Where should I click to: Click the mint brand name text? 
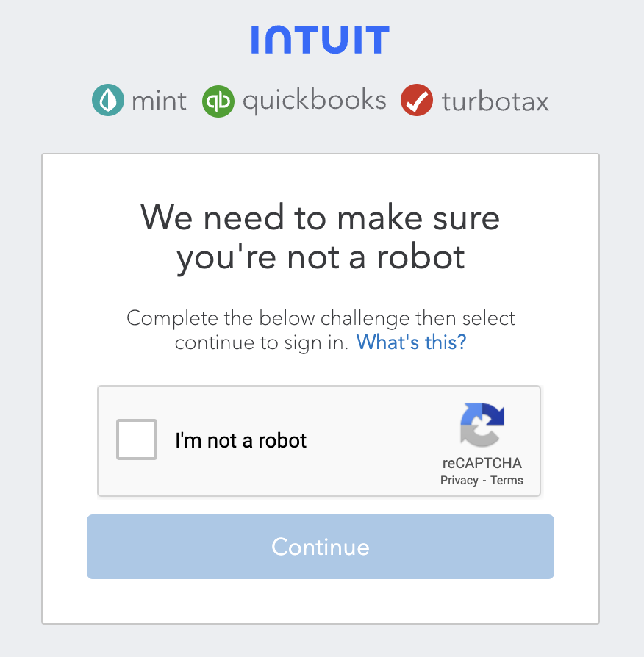pyautogui.click(x=159, y=101)
